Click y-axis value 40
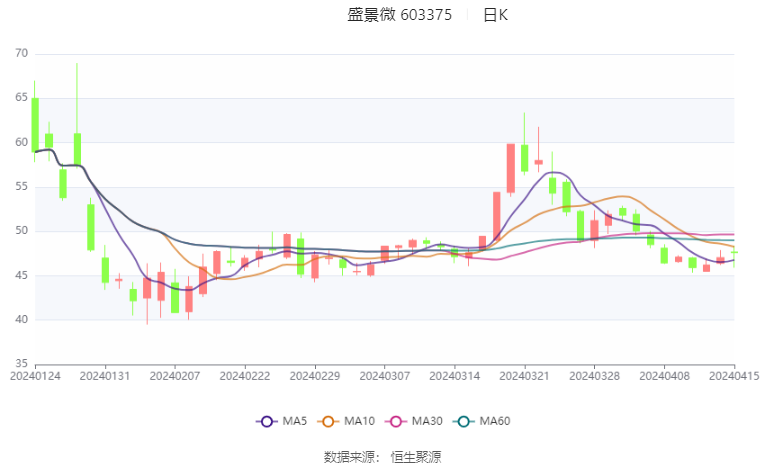The image size is (765, 465). [x=21, y=320]
